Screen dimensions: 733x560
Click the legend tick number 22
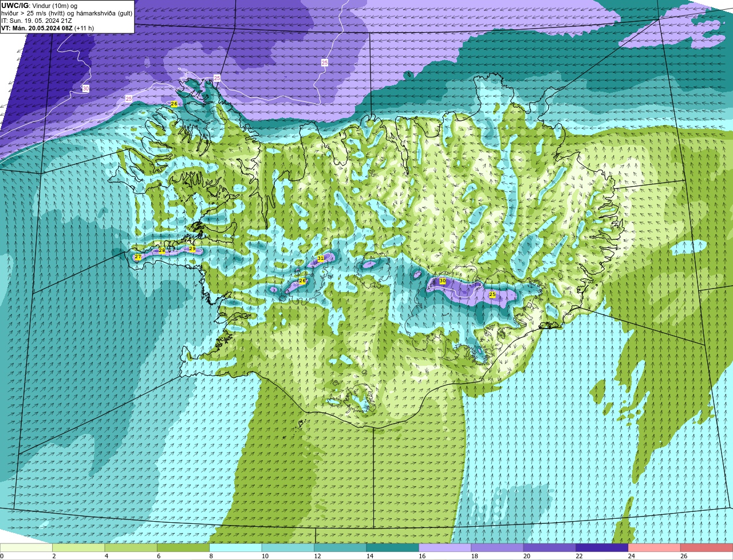coord(579,556)
